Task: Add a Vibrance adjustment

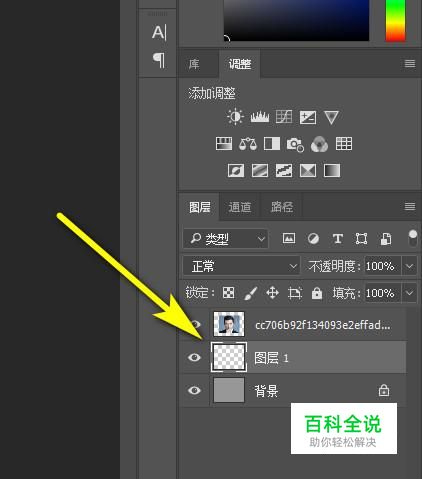Action: coord(331,117)
